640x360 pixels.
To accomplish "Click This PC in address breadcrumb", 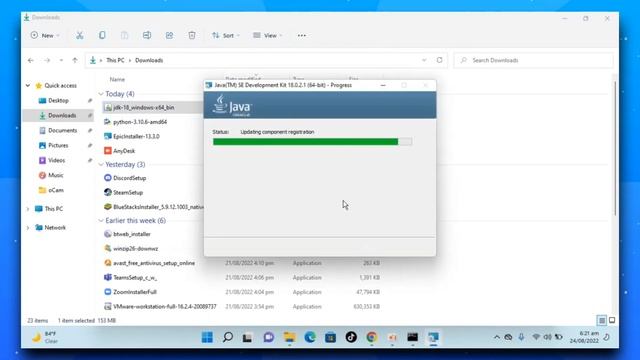I will (115, 60).
